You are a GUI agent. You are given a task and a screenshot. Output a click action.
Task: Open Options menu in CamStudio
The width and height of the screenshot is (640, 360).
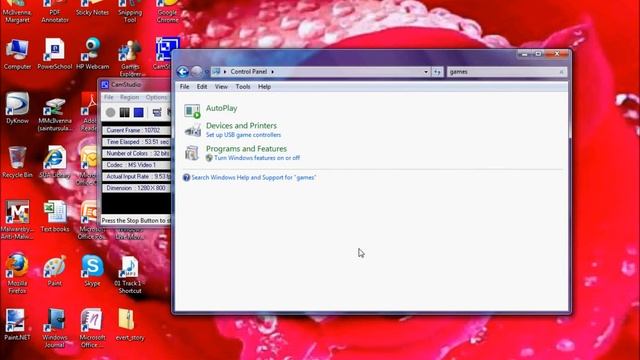(x=156, y=97)
